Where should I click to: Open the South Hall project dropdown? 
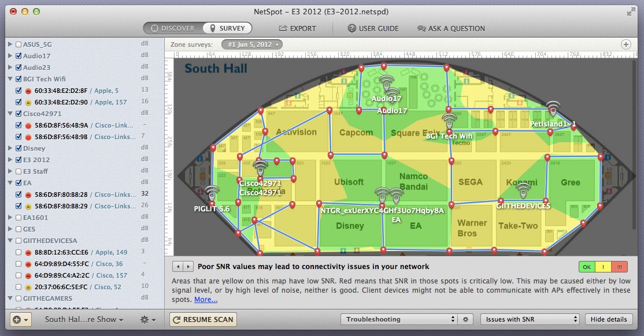[x=84, y=320]
